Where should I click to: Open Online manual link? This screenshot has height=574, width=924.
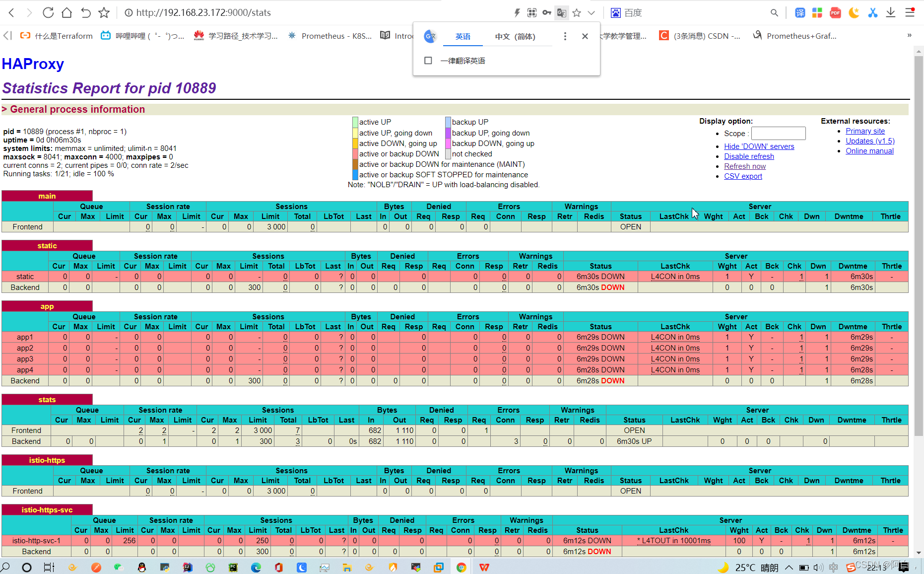tap(869, 150)
